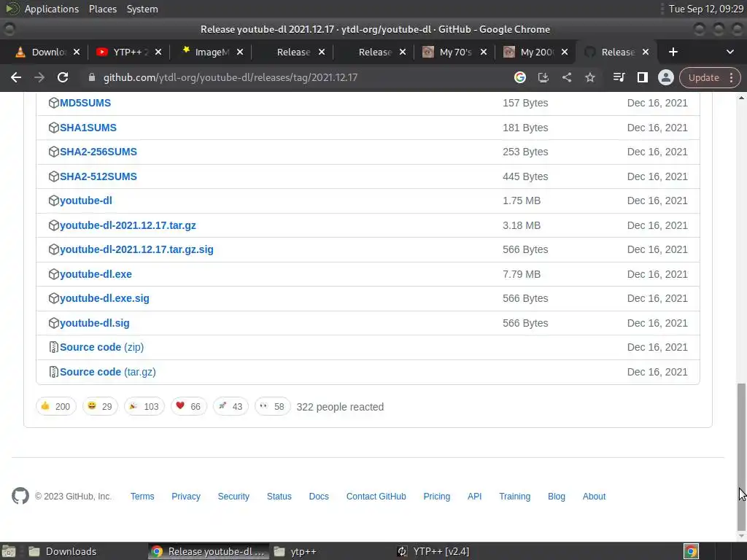Click the page vertical scrollbar thumb
The height and width of the screenshot is (560, 747).
pyautogui.click(x=741, y=456)
